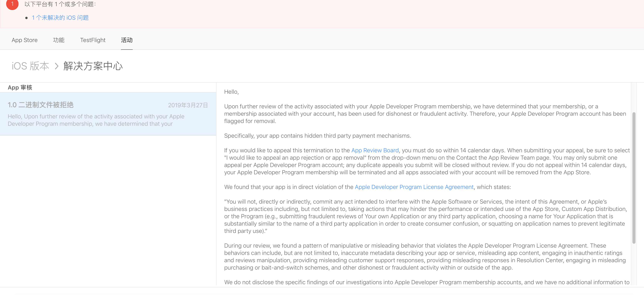This screenshot has height=295, width=644.
Task: Go to the TestFlight tab
Action: (x=93, y=40)
